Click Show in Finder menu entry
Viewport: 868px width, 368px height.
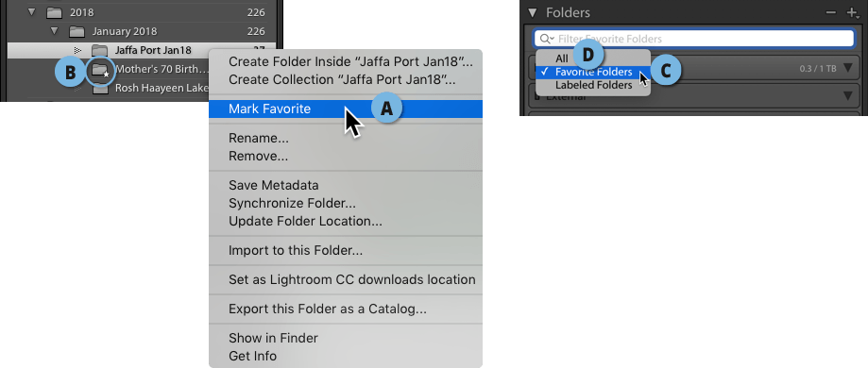click(273, 338)
